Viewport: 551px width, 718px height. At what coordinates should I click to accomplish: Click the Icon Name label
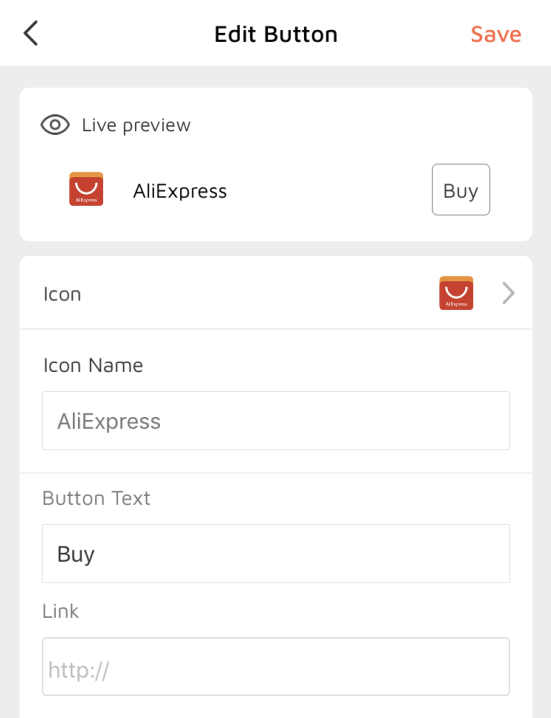[93, 365]
